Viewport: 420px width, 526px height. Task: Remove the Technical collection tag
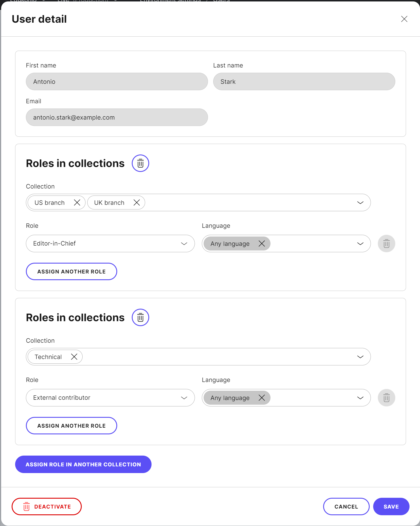(74, 357)
